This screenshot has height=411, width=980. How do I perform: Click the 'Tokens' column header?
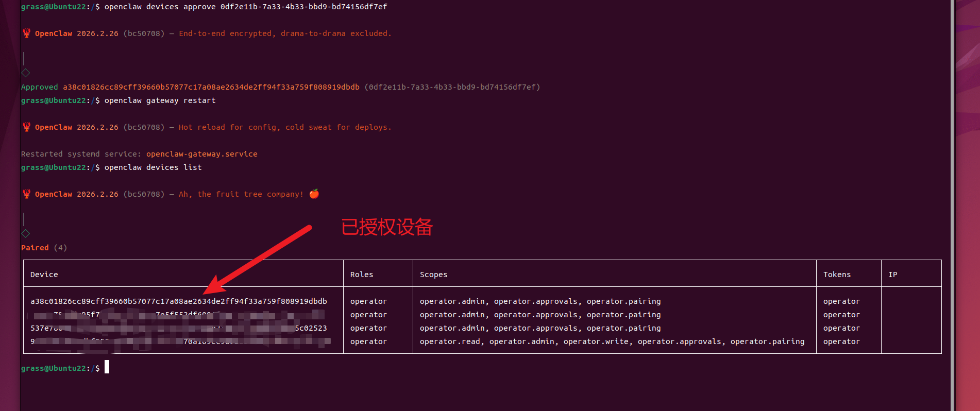point(837,275)
